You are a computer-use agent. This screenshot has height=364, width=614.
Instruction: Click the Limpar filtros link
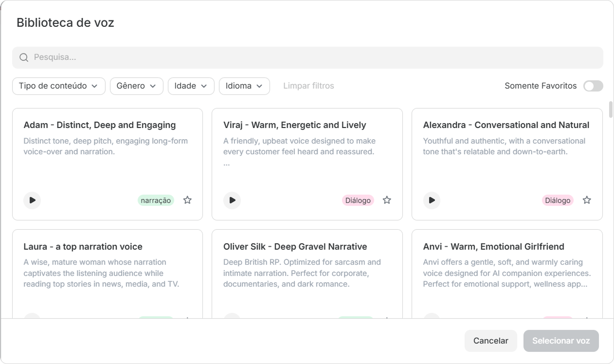click(308, 86)
